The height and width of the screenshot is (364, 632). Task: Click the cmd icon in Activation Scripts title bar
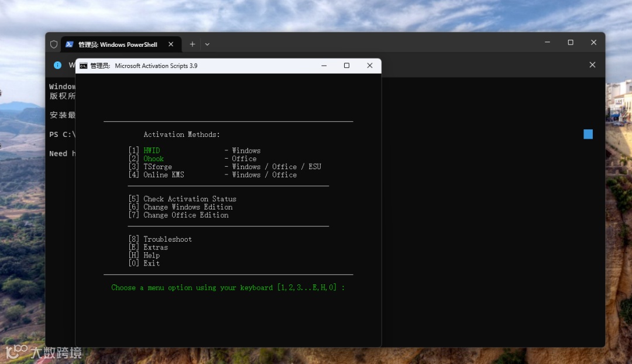coord(84,66)
